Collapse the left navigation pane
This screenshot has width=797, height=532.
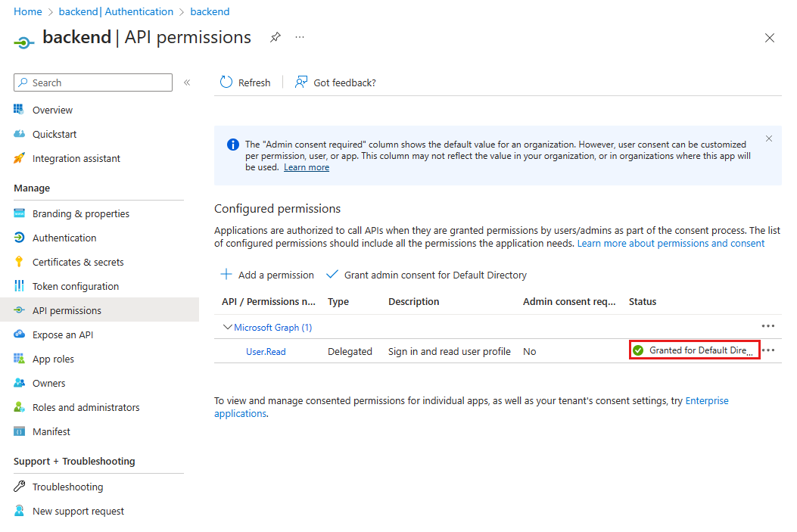pos(187,82)
